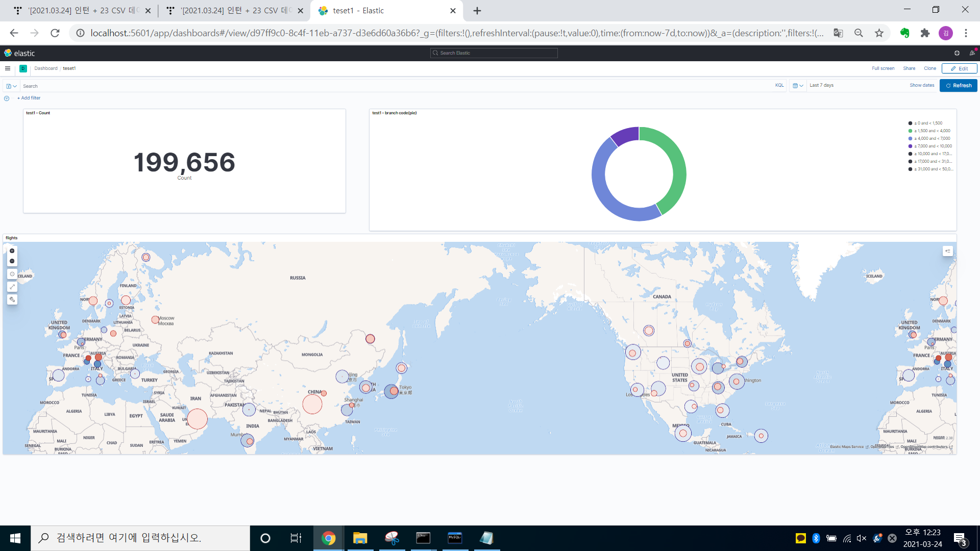Zoom out on the flights map

pos(12,261)
